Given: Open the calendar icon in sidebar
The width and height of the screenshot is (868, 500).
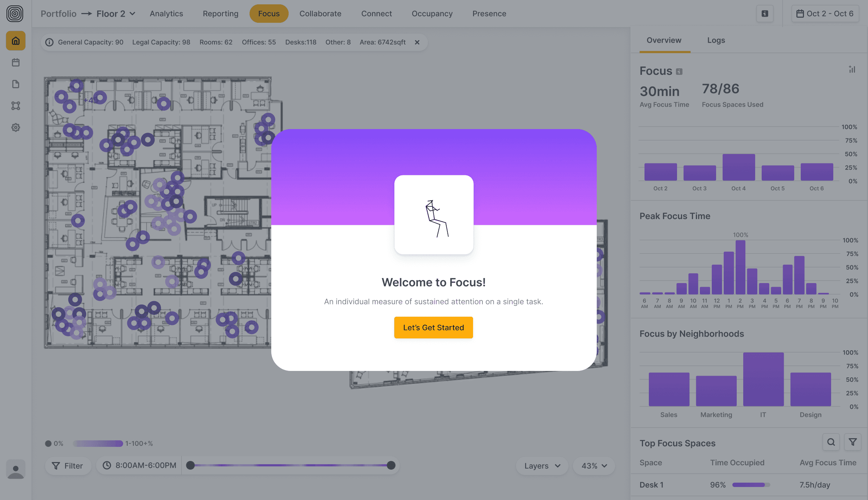Looking at the screenshot, I should (16, 63).
